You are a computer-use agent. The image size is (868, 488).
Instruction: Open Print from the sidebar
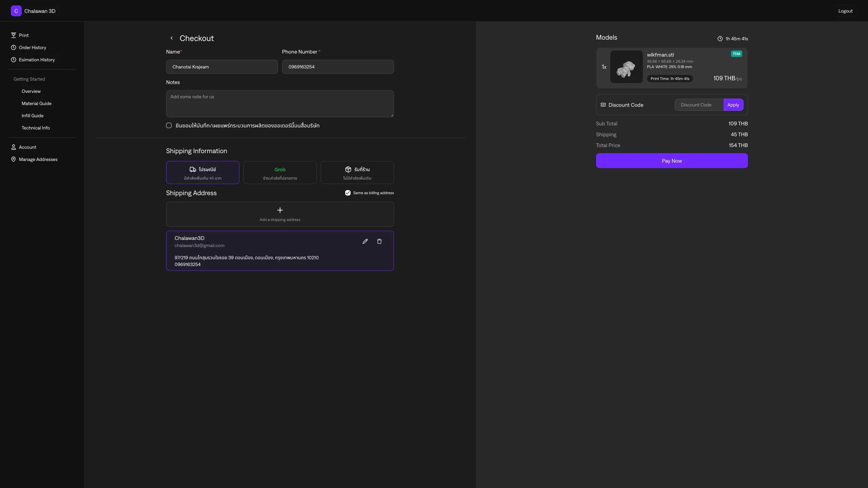[x=23, y=35]
